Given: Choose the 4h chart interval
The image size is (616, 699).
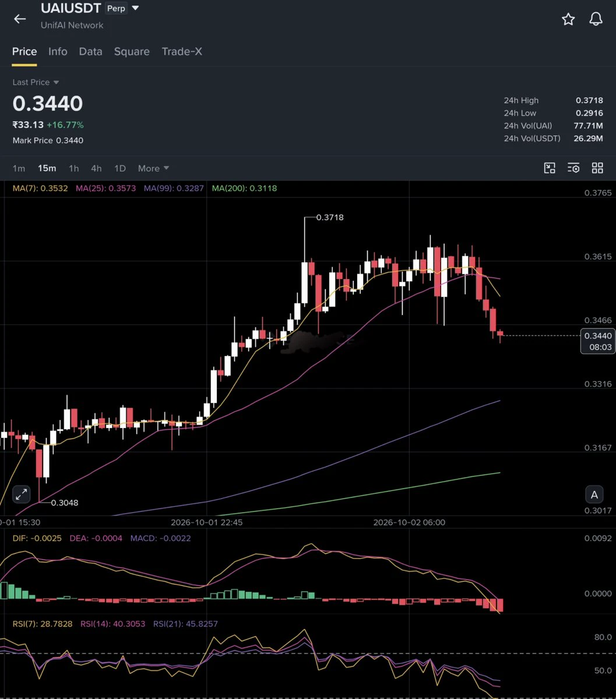Looking at the screenshot, I should (x=96, y=168).
